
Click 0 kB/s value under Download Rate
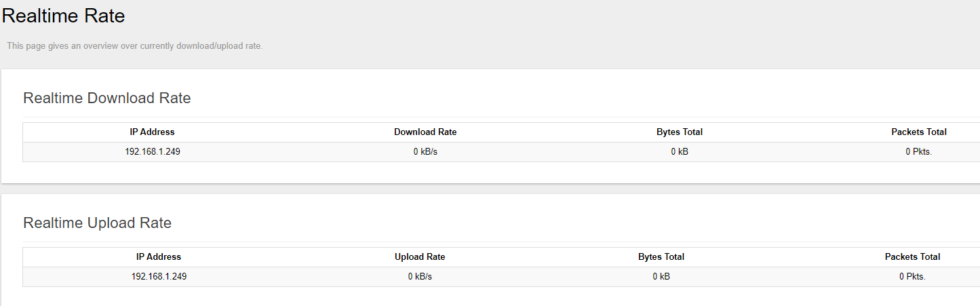click(x=425, y=152)
